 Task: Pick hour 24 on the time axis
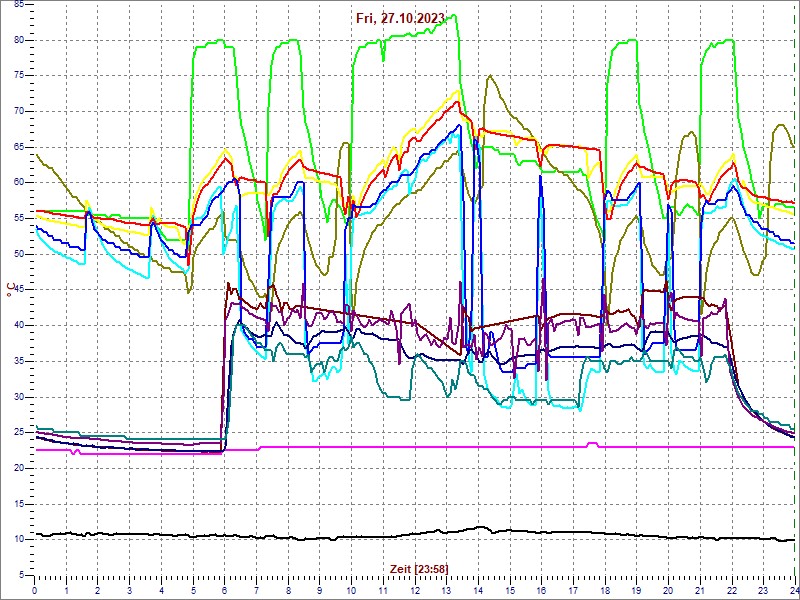[794, 590]
